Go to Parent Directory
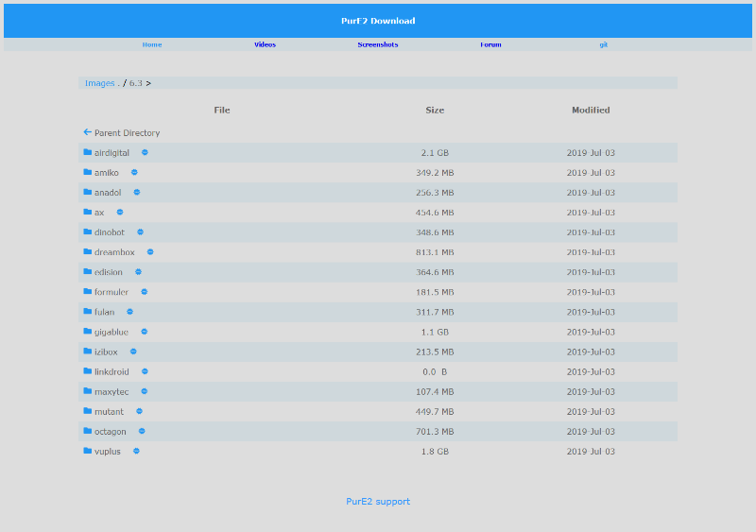The image size is (756, 532). [127, 132]
